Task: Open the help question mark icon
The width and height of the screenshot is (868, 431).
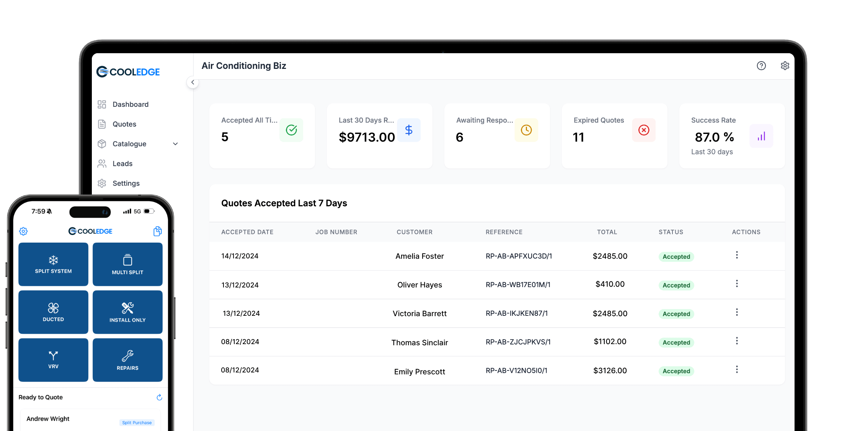Action: pyautogui.click(x=761, y=66)
